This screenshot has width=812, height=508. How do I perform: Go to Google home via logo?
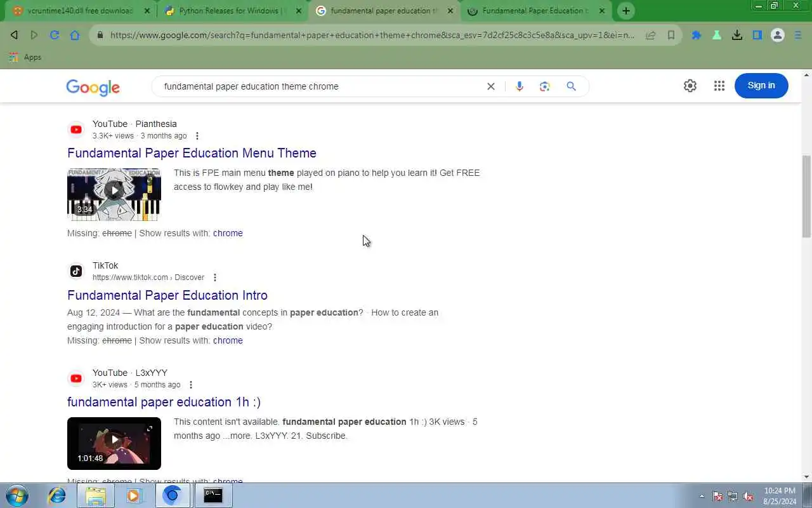click(93, 87)
